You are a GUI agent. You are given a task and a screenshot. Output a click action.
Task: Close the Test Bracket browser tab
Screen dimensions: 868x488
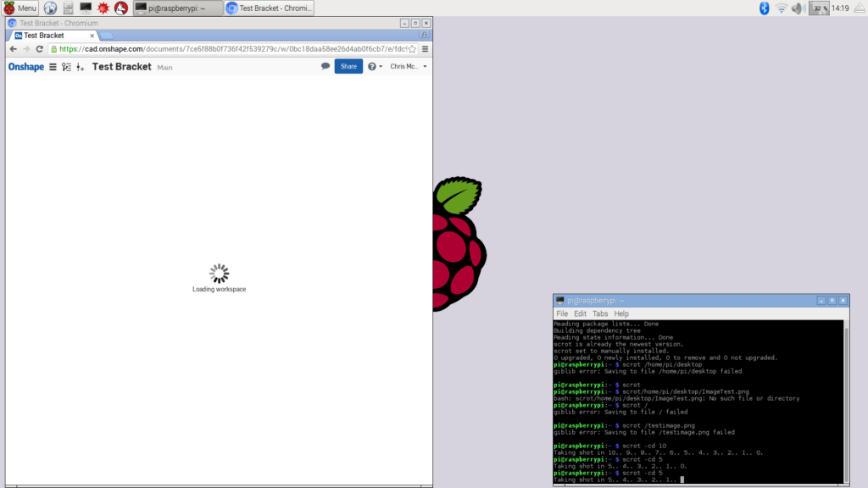click(92, 36)
